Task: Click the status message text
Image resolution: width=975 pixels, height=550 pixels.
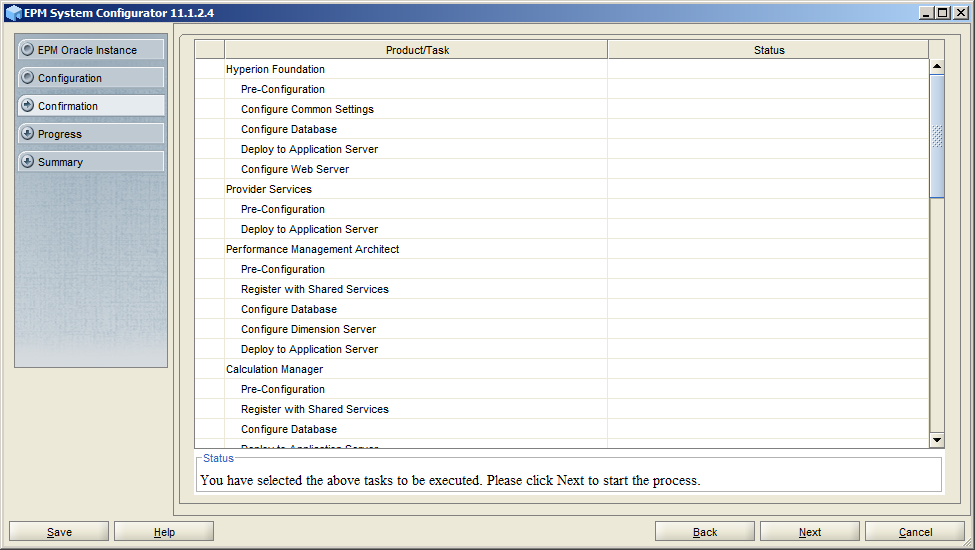Action: [450, 480]
